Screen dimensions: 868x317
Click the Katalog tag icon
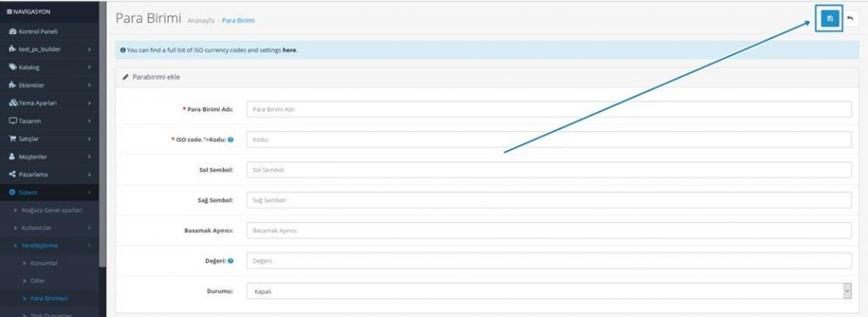point(13,67)
